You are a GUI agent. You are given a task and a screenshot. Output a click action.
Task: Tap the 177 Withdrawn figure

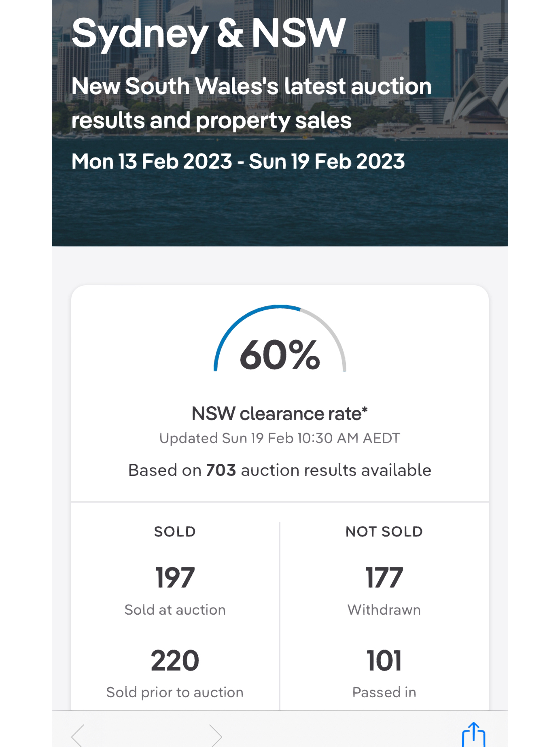pos(384,577)
